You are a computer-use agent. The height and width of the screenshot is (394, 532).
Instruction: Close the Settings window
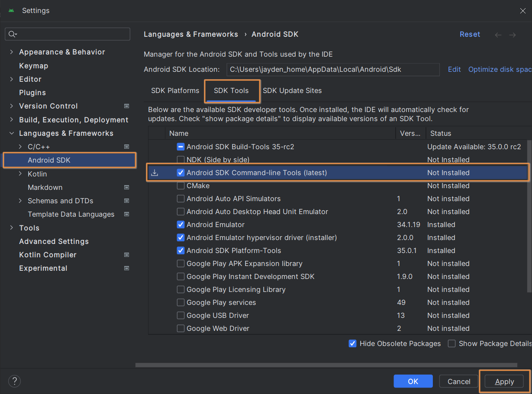(x=523, y=11)
